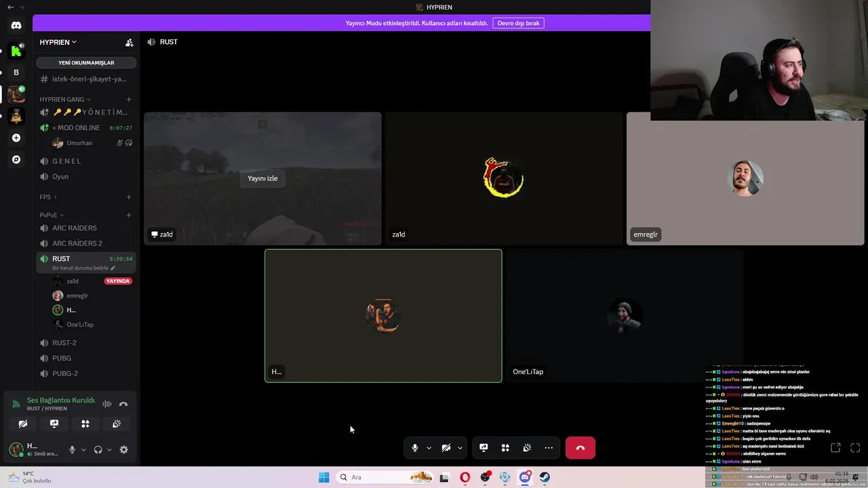Open soundboard in voice panel
Image resolution: width=868 pixels, height=488 pixels.
(x=117, y=424)
